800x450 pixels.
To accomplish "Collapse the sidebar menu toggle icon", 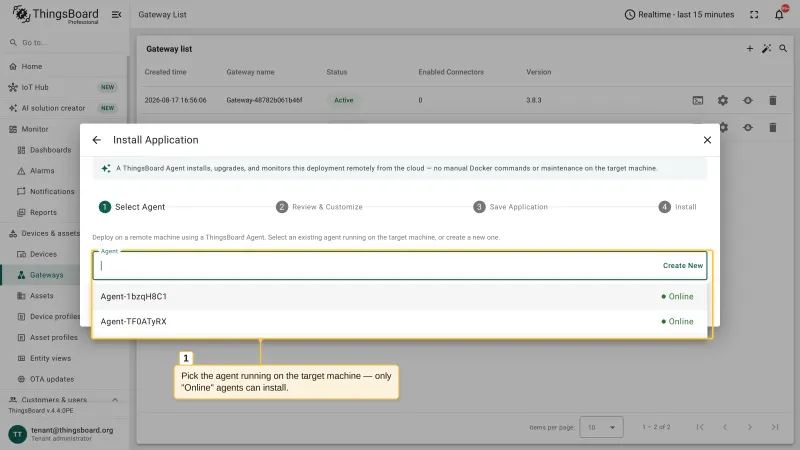I will click(116, 14).
